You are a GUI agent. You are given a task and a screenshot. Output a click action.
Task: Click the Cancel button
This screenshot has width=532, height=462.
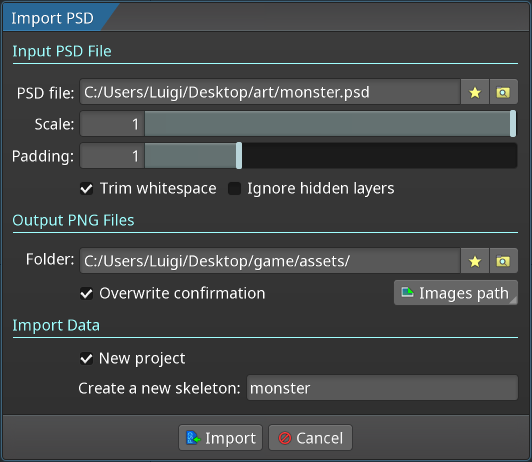pos(310,438)
